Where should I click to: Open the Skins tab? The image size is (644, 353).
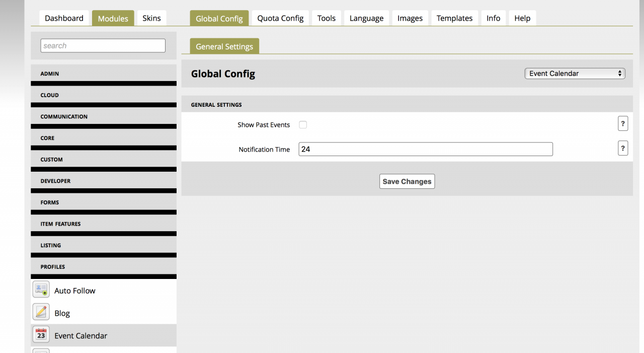click(151, 18)
